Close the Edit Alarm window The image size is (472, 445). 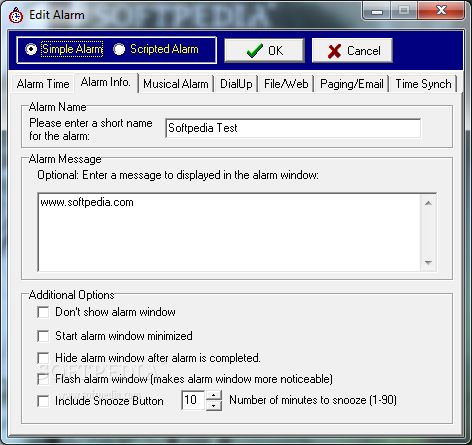[x=441, y=11]
